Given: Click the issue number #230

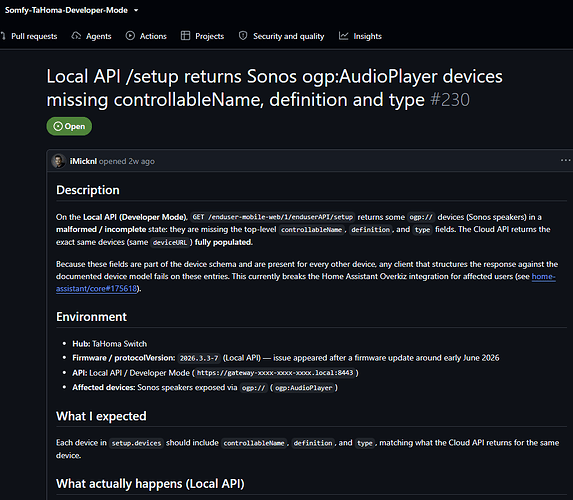Looking at the screenshot, I should tap(450, 100).
